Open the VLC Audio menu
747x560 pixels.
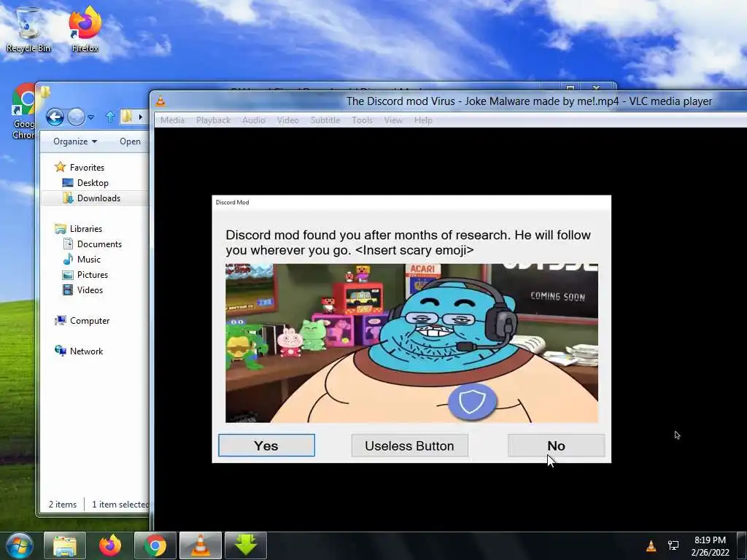coord(253,120)
